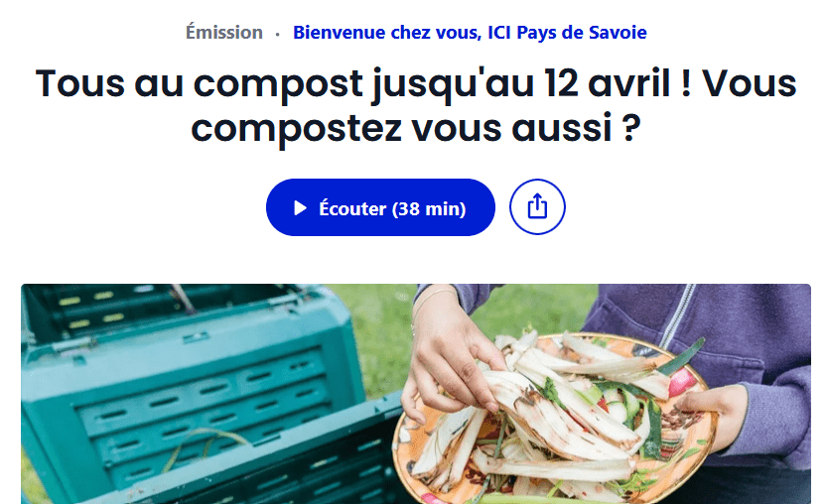Click the dot separator after Émission
The height and width of the screenshot is (504, 826).
[278, 35]
